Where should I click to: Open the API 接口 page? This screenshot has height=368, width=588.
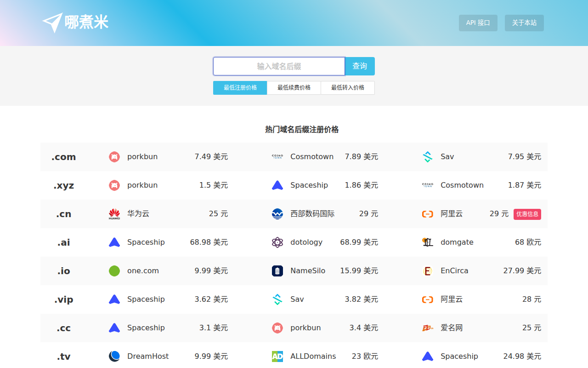478,23
